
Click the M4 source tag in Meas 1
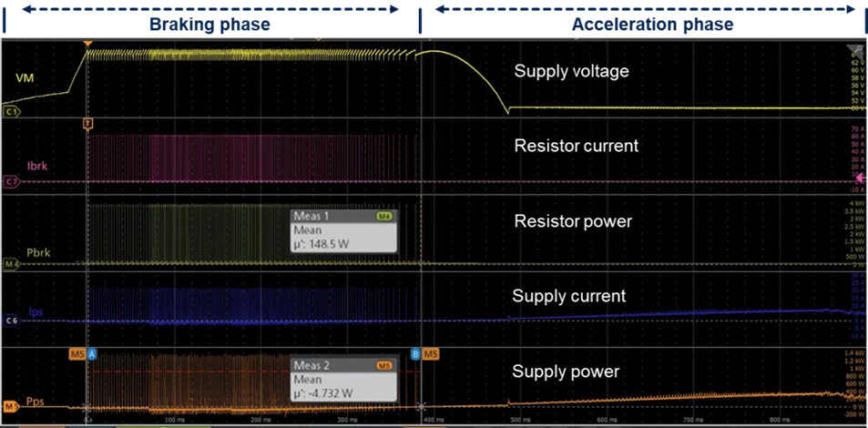click(383, 218)
